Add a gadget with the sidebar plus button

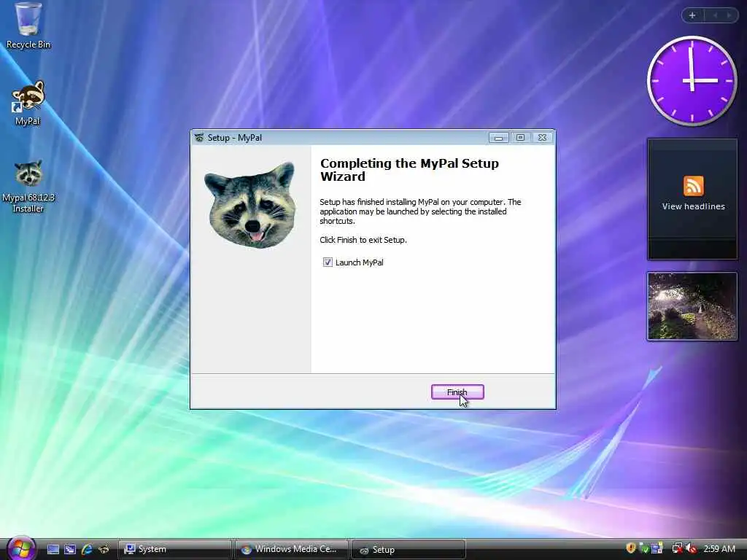click(692, 16)
